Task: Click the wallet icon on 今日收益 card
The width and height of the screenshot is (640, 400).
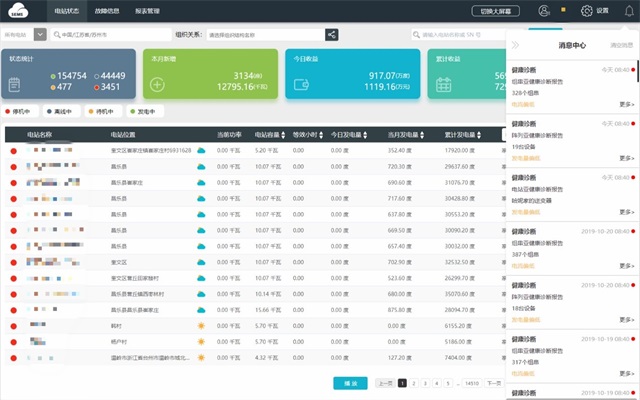Action: [298, 84]
